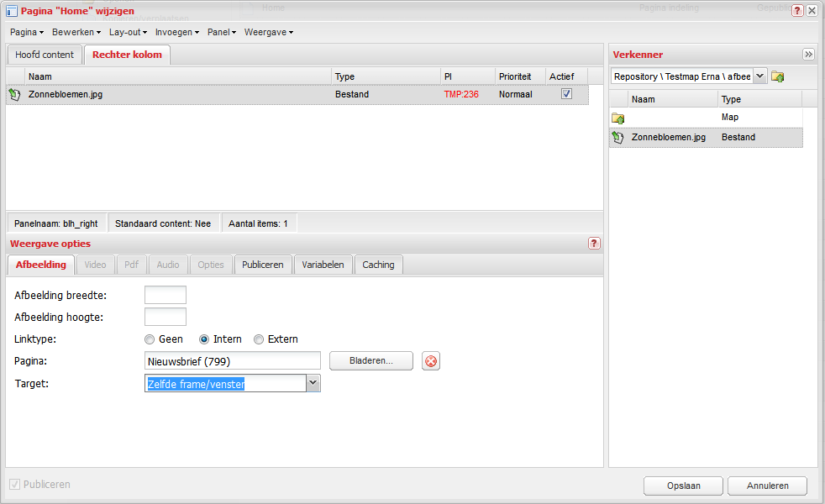The width and height of the screenshot is (825, 504).
Task: Click the Pdf tab
Action: point(132,265)
